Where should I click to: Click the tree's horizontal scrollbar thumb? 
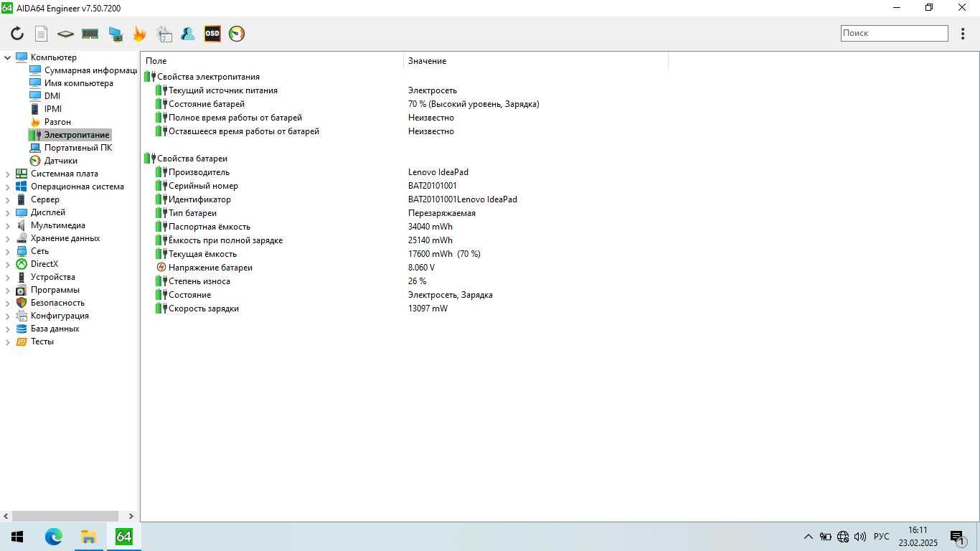(x=65, y=516)
